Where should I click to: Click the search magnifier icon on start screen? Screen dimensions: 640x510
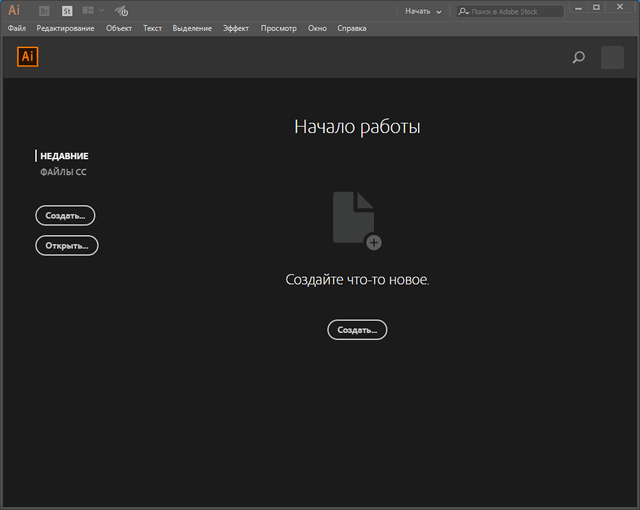[x=578, y=58]
